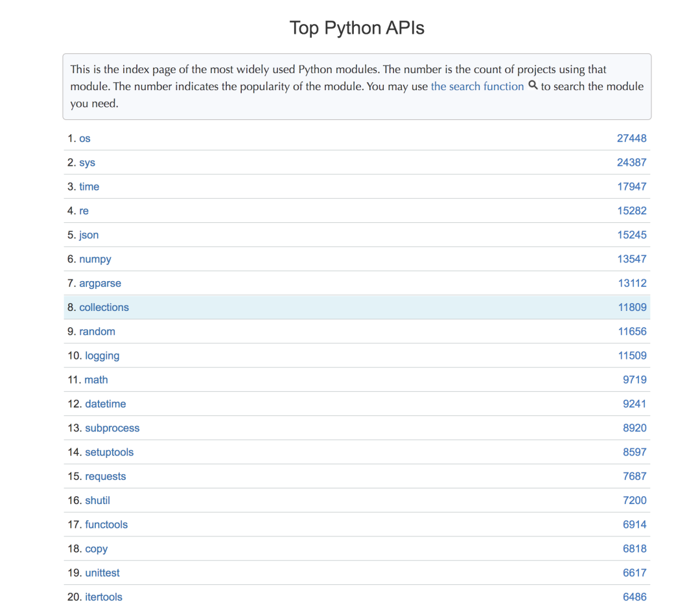Open the random module page
700x607 pixels.
98,331
